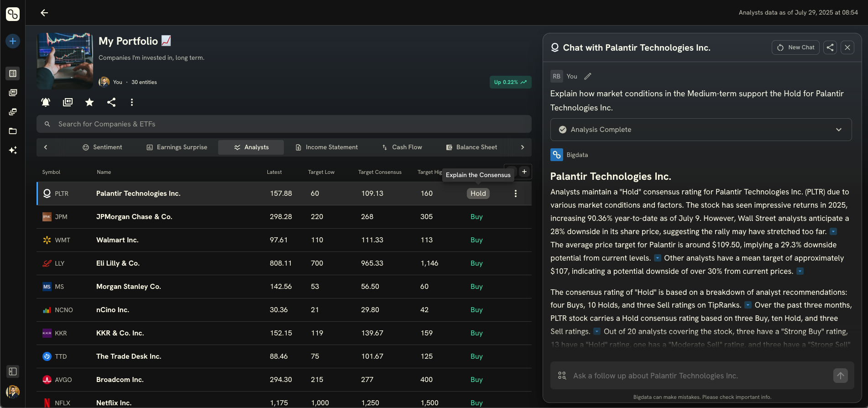Go back using the arrow icon
868x408 pixels.
pos(44,13)
